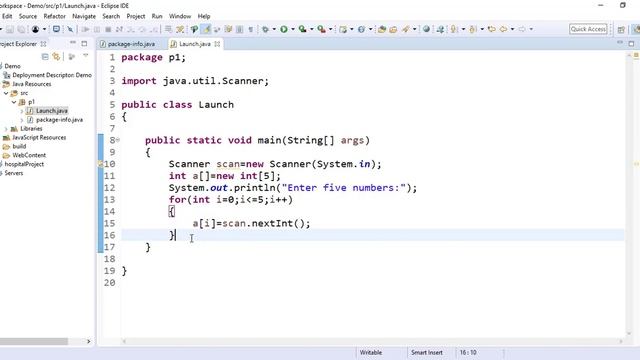The width and height of the screenshot is (640, 360).
Task: Select JavaScript Resources in Project Explorer
Action: pyautogui.click(x=39, y=138)
